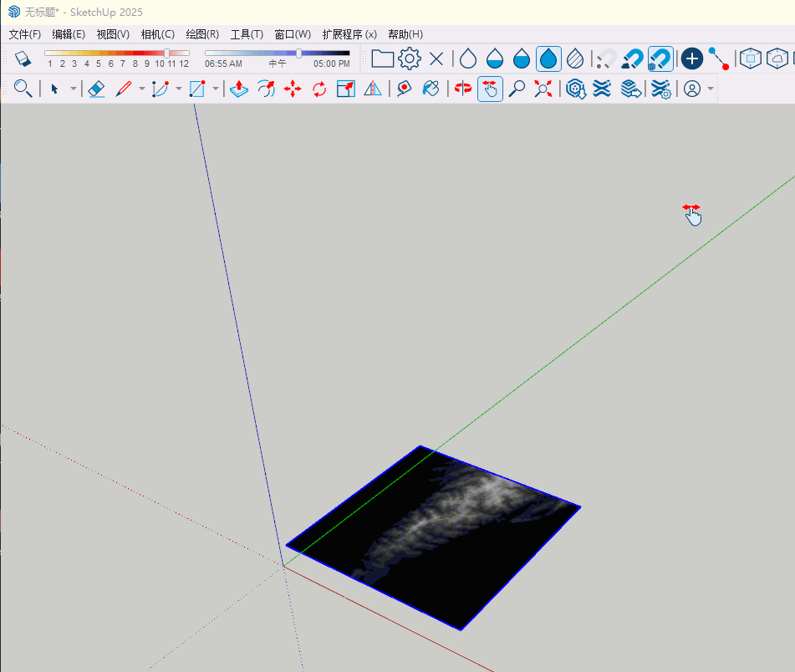This screenshot has height=672, width=795.
Task: Toggle the magnet with cube snapping
Action: 660,59
